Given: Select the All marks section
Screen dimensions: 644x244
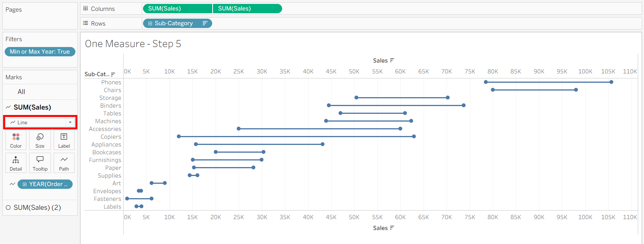Looking at the screenshot, I should 21,92.
